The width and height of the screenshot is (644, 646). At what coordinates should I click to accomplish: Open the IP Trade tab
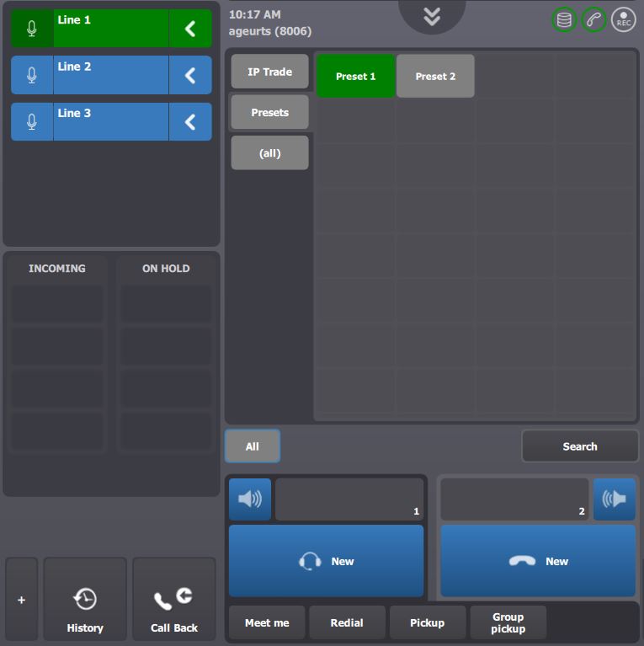point(269,72)
